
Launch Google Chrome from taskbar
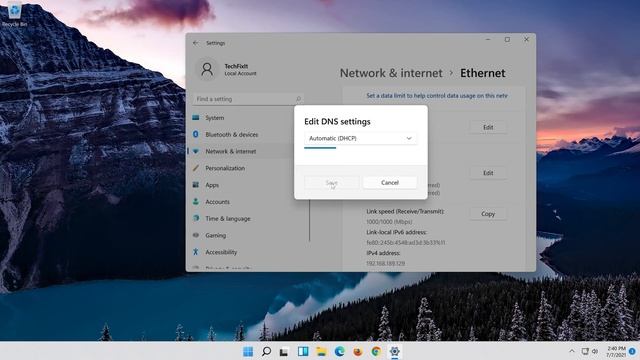(x=376, y=351)
